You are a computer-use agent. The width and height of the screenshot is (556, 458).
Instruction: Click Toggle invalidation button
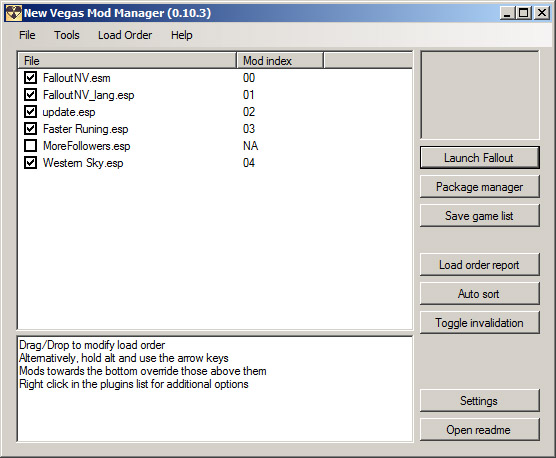pyautogui.click(x=479, y=323)
